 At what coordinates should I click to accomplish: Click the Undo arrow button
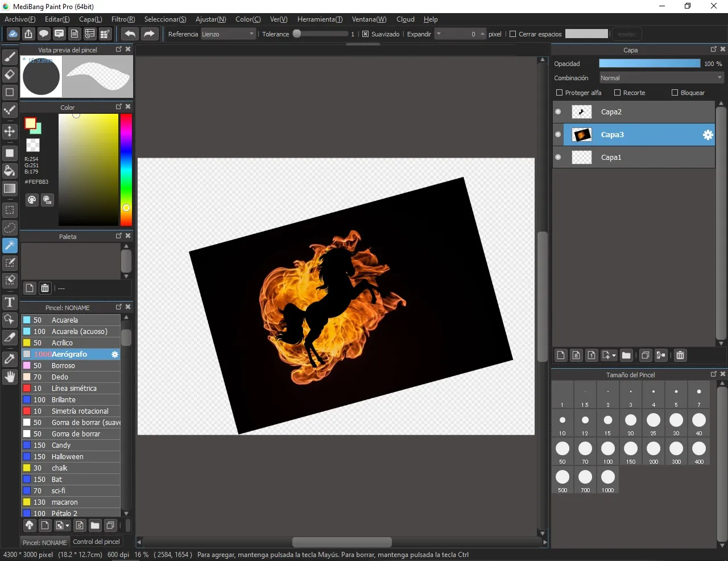[x=130, y=34]
